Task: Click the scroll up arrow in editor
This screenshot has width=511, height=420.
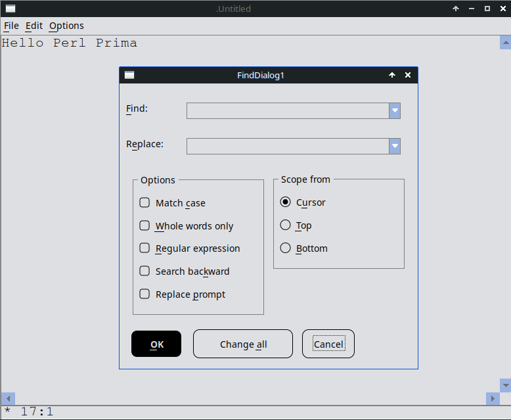Action: [x=505, y=43]
